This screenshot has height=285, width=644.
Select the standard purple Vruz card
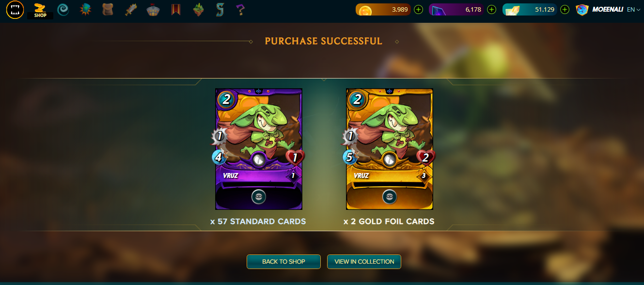pyautogui.click(x=258, y=149)
